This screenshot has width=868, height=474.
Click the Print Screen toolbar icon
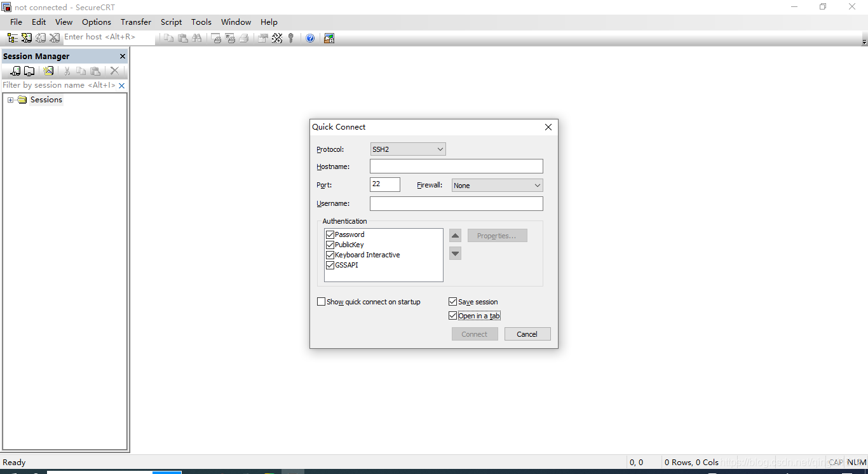pyautogui.click(x=216, y=38)
